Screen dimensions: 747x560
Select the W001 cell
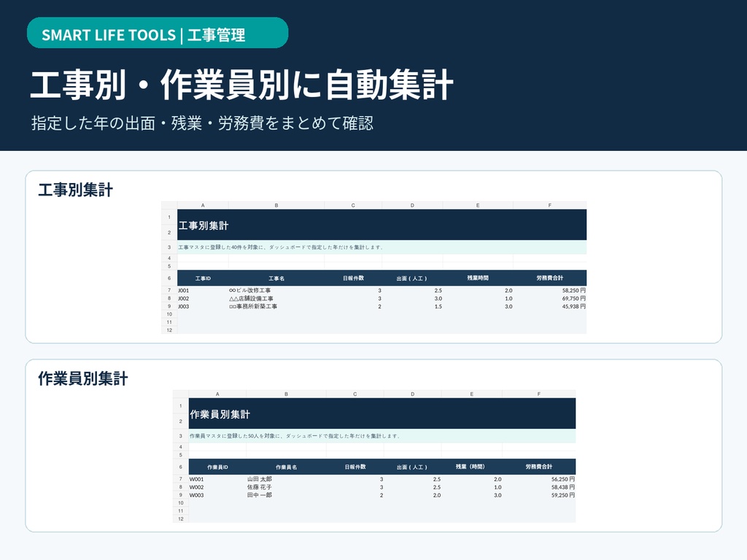point(217,480)
